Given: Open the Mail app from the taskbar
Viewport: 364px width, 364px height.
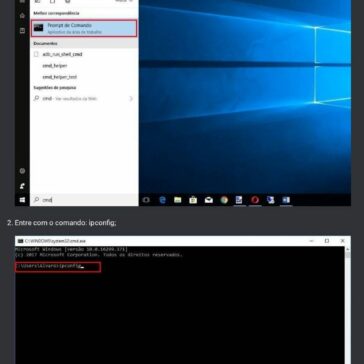Looking at the screenshot, I should (209, 200).
